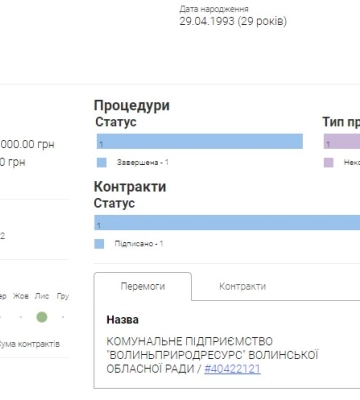Click the Завершена - 1 legend label
Screen dimensions: 360x400
[x=143, y=162]
